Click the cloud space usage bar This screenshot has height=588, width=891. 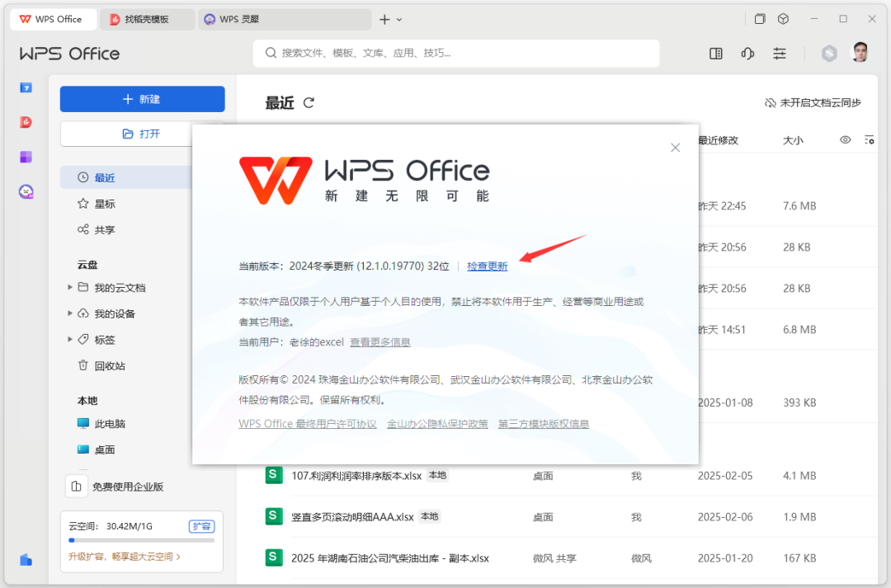pyautogui.click(x=142, y=540)
